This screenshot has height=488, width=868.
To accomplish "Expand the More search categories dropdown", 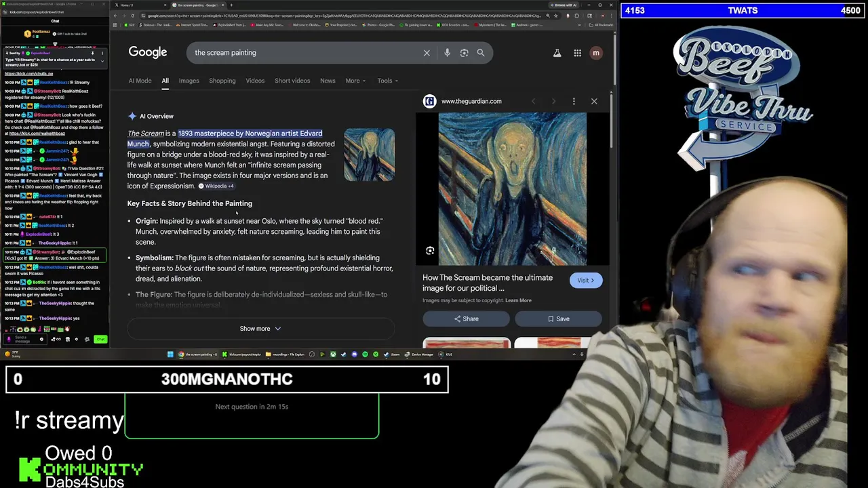I will pos(355,81).
